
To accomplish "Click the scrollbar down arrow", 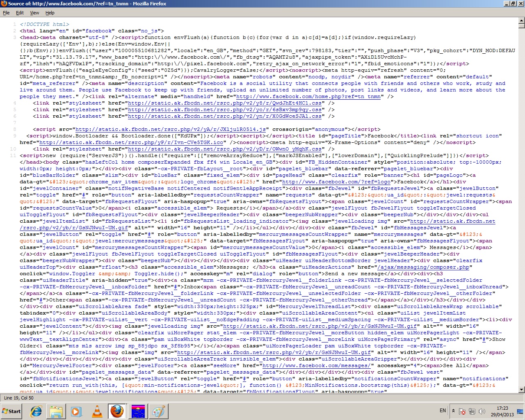I will tap(522, 390).
